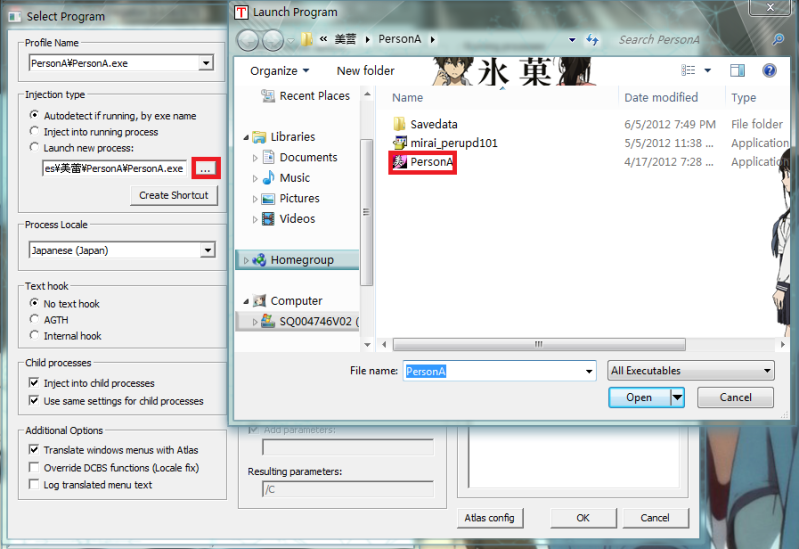
Task: Open the PersonA application file
Action: [x=431, y=162]
